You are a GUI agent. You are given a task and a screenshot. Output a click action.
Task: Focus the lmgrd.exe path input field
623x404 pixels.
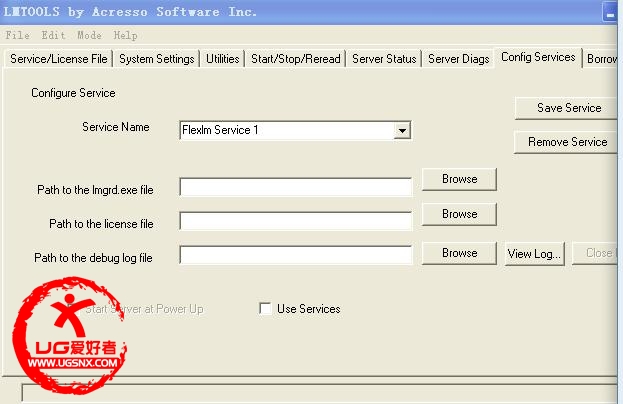coord(296,187)
